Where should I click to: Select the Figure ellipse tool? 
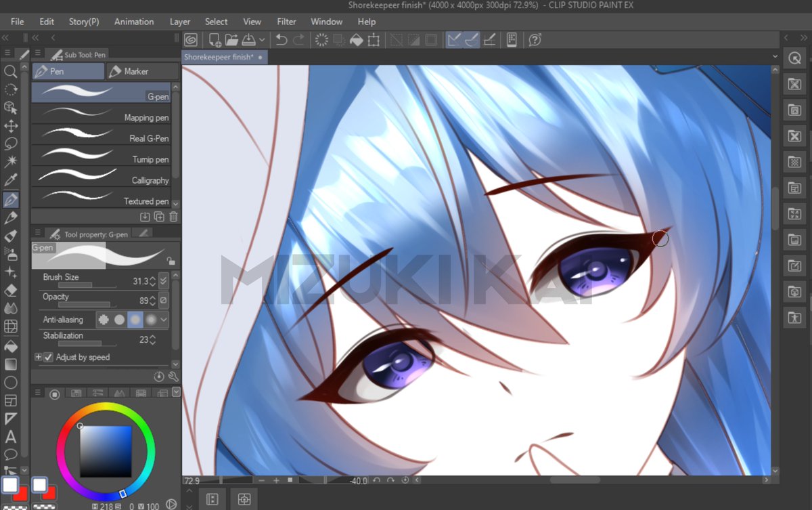coord(10,383)
